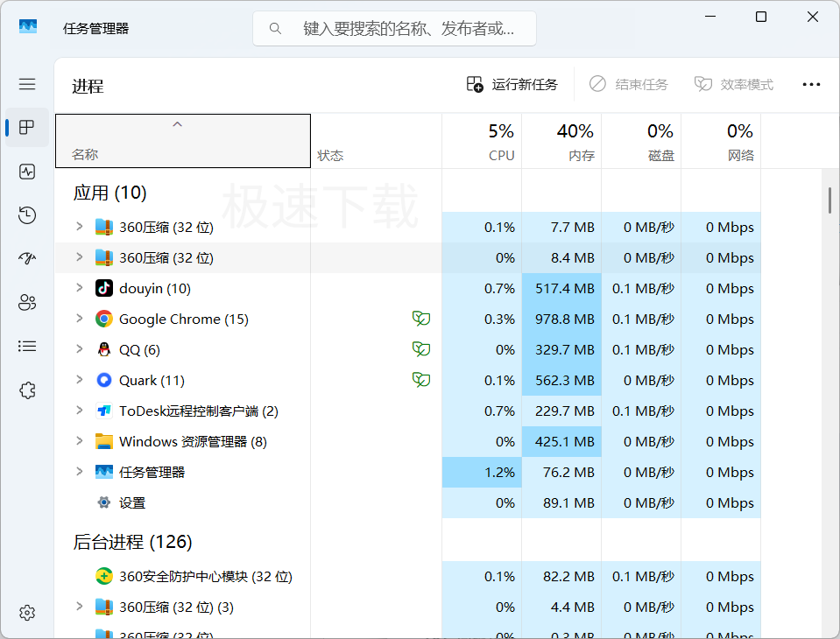Image resolution: width=840 pixels, height=639 pixels.
Task: Click the efficiency leaf icon for Google Chrome
Action: click(x=421, y=319)
